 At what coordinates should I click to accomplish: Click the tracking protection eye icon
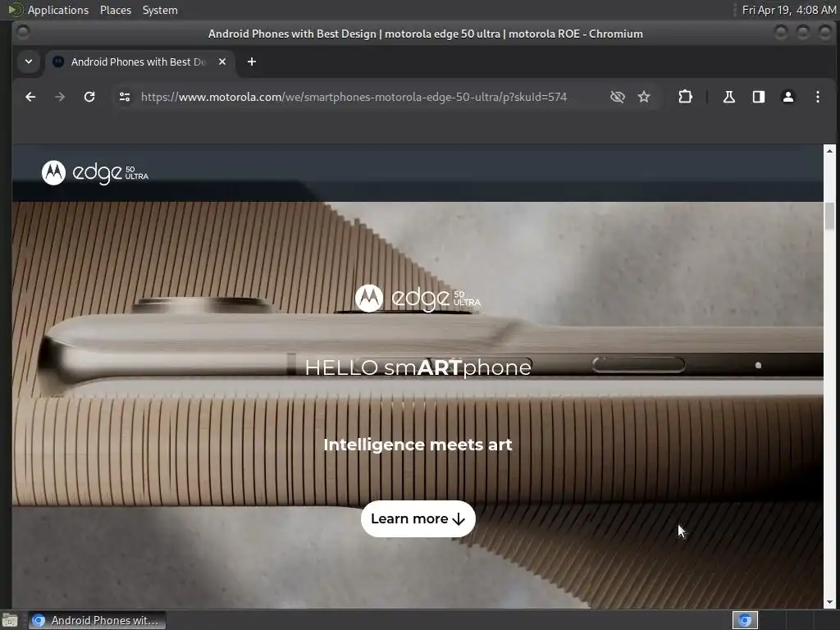[618, 97]
